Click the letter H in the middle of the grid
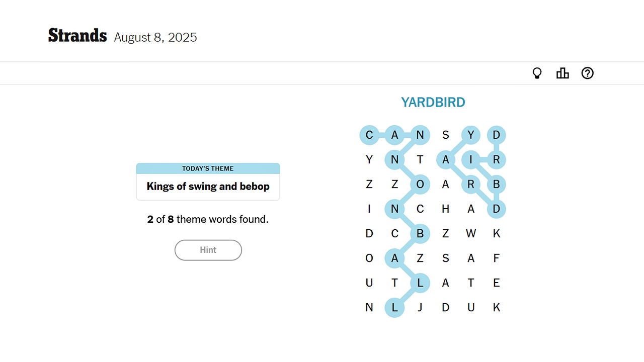644x362 pixels. pos(446,209)
